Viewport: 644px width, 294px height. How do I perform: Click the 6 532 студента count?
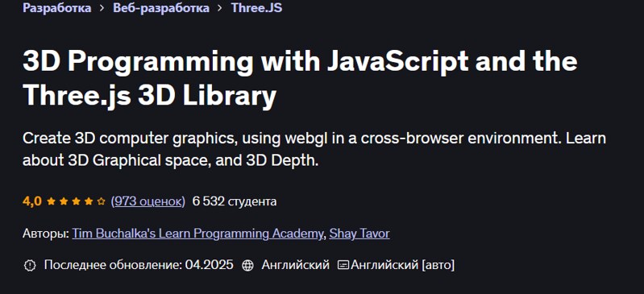(234, 201)
